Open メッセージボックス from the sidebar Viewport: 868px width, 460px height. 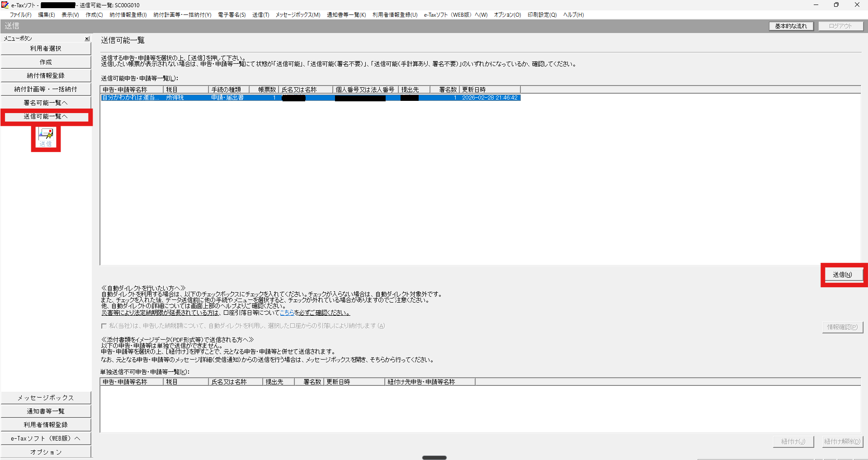[46, 398]
